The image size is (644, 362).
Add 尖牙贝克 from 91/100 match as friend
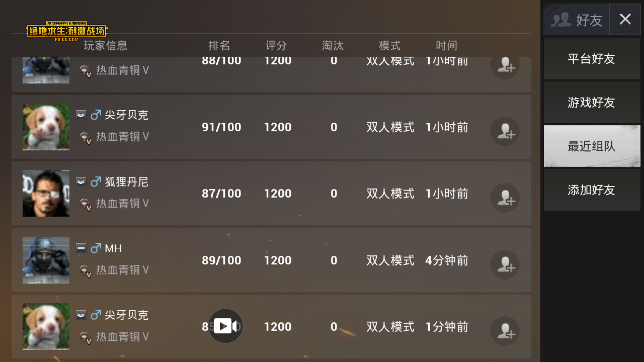tap(505, 131)
